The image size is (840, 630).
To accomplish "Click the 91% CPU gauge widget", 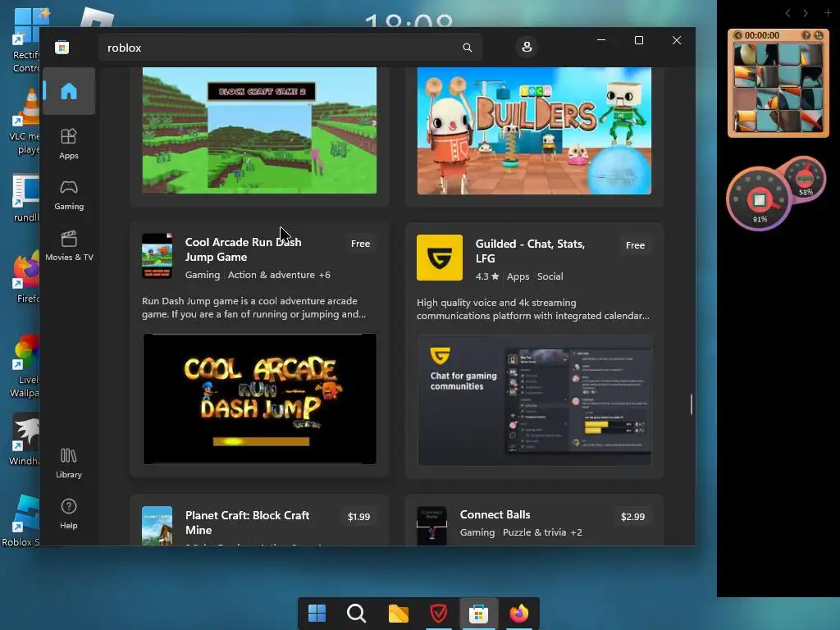I will pyautogui.click(x=759, y=200).
